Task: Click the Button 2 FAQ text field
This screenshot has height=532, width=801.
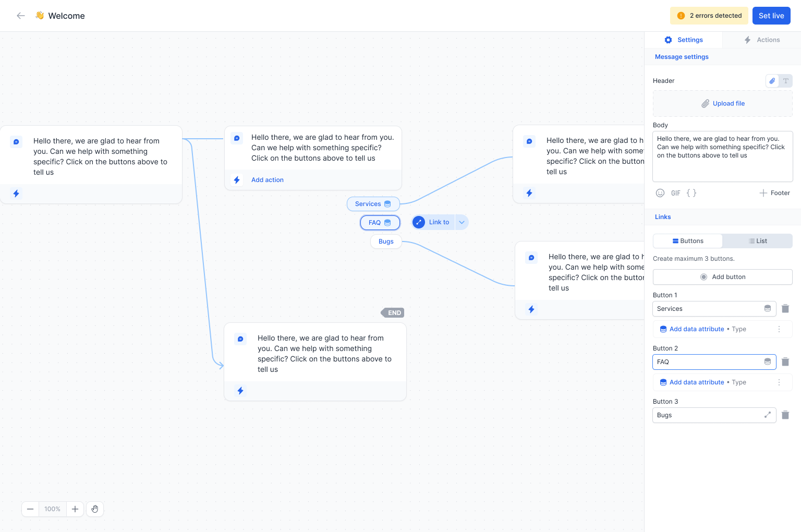Action: point(708,362)
